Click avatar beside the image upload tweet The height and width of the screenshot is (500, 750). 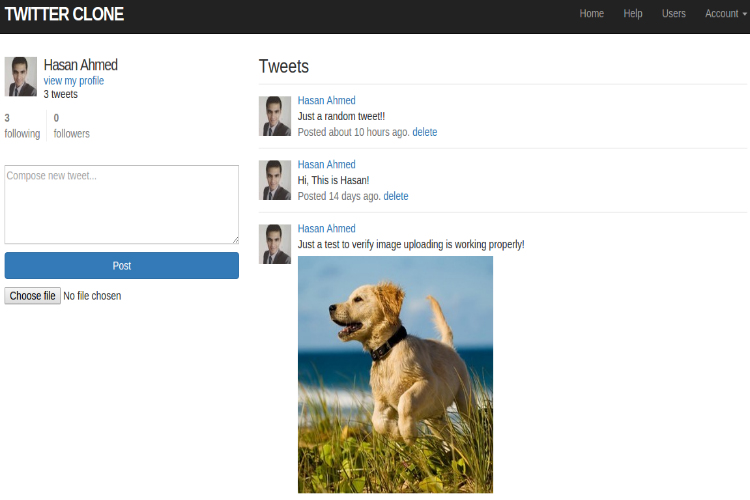click(x=275, y=244)
